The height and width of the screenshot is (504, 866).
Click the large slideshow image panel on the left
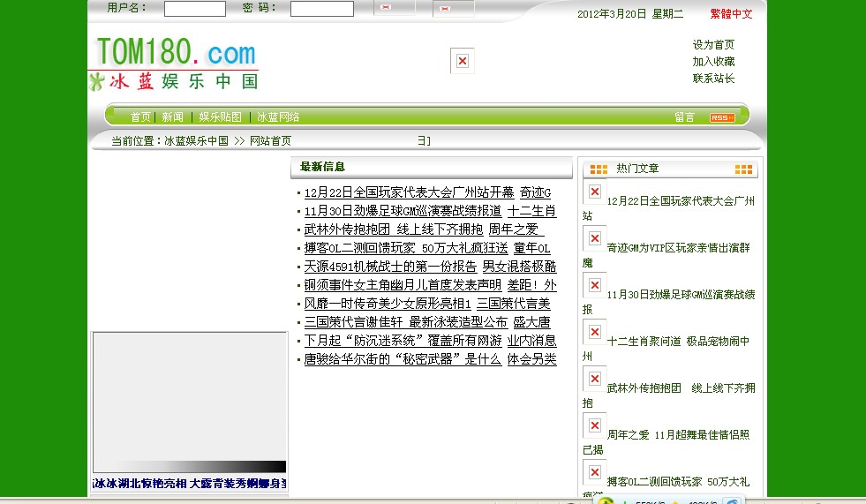pyautogui.click(x=189, y=402)
